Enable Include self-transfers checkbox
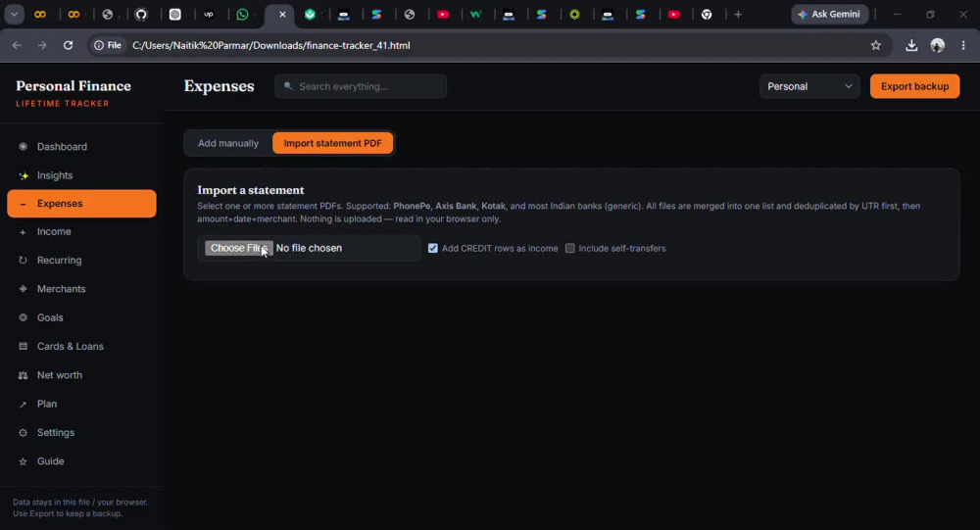 click(x=570, y=248)
